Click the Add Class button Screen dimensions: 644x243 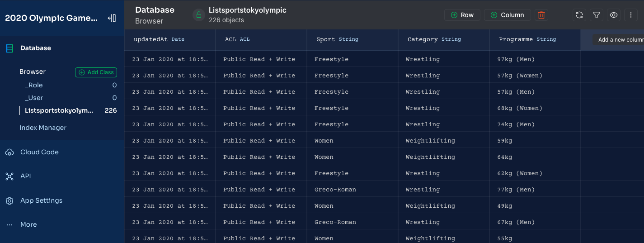(x=96, y=72)
